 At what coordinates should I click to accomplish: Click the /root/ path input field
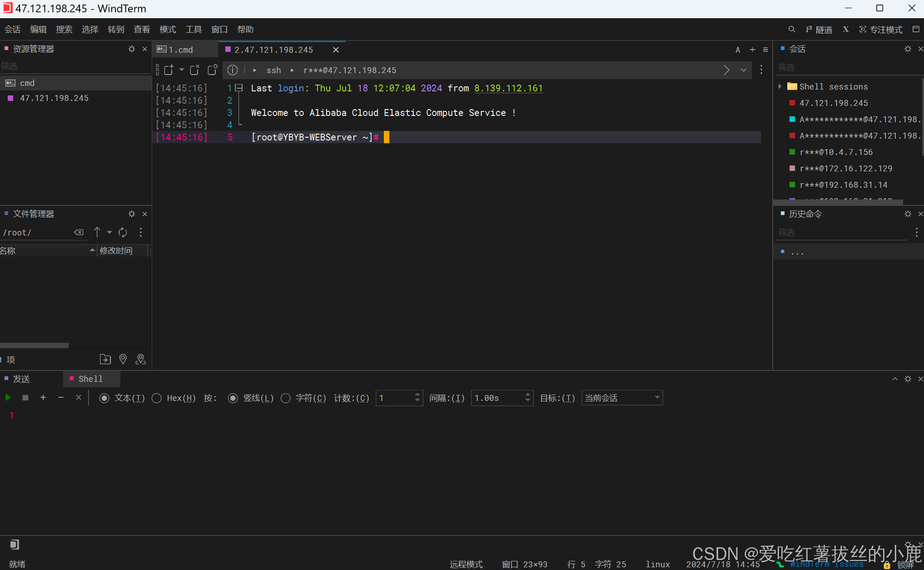pyautogui.click(x=36, y=232)
